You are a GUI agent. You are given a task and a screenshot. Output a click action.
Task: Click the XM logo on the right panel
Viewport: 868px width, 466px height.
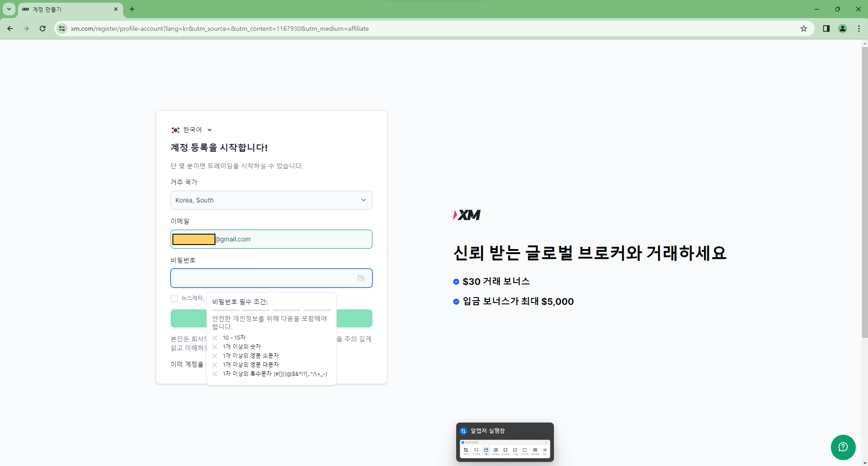click(467, 215)
